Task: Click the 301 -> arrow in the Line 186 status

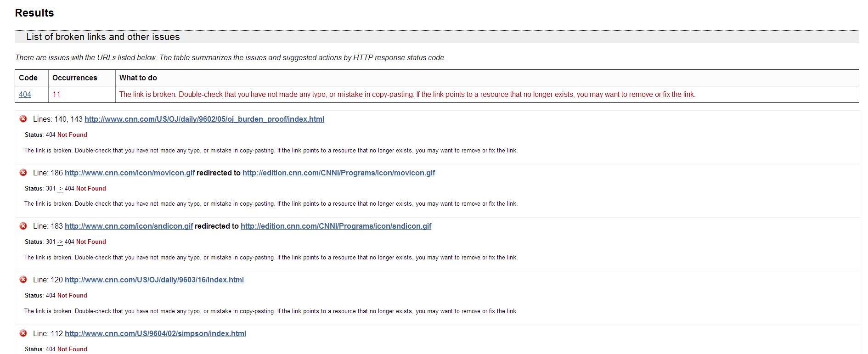Action: click(x=60, y=189)
